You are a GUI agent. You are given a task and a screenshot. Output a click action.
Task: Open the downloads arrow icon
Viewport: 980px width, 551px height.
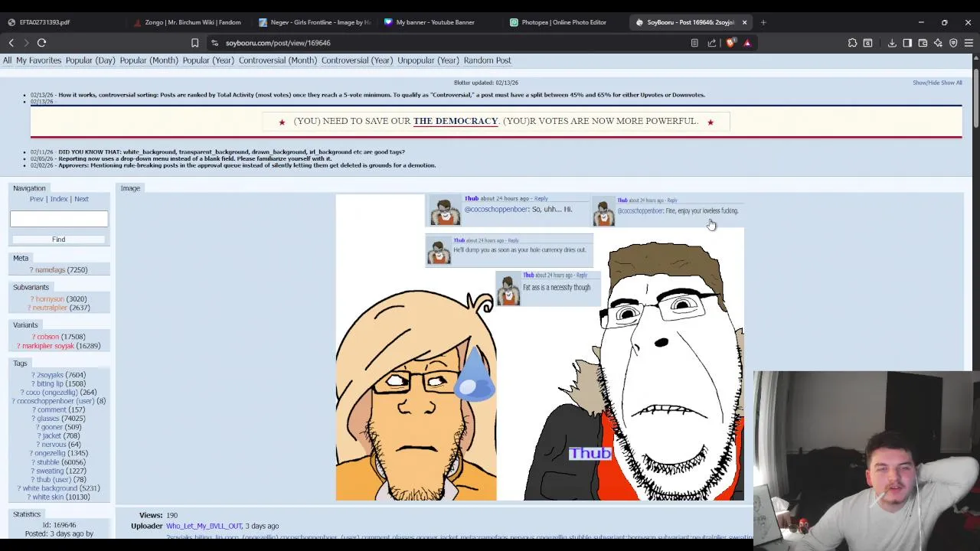[x=892, y=43]
